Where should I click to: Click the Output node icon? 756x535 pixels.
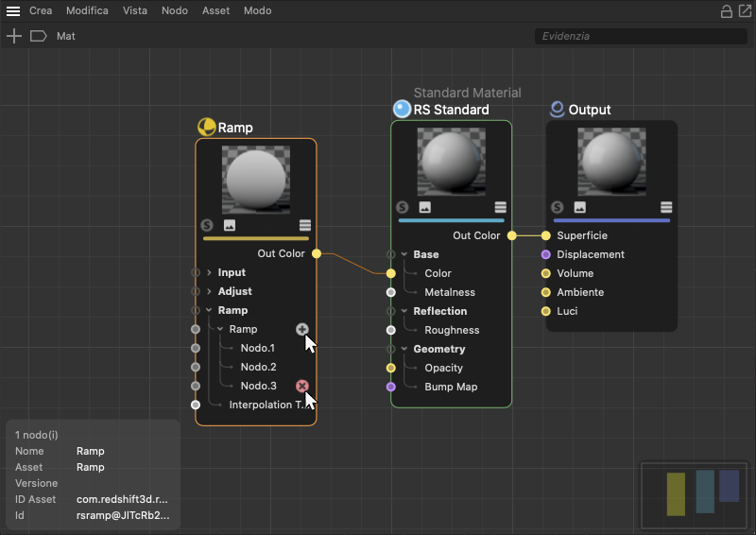click(x=557, y=109)
